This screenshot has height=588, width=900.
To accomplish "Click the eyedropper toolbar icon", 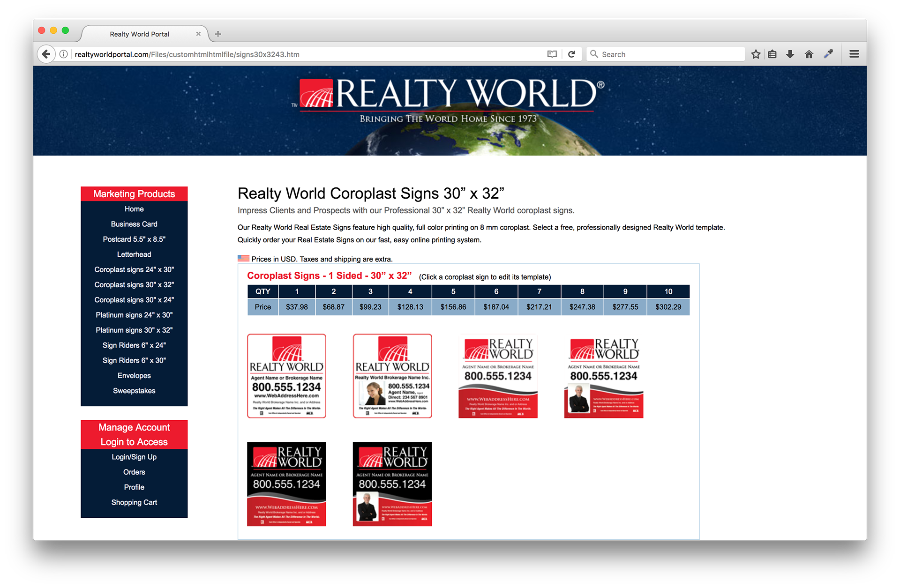I will point(828,54).
